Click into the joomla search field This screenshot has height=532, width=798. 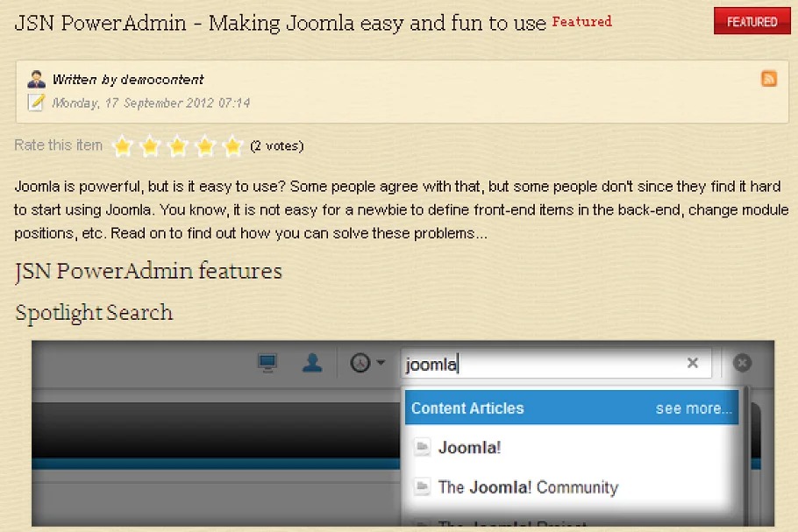[x=561, y=364]
